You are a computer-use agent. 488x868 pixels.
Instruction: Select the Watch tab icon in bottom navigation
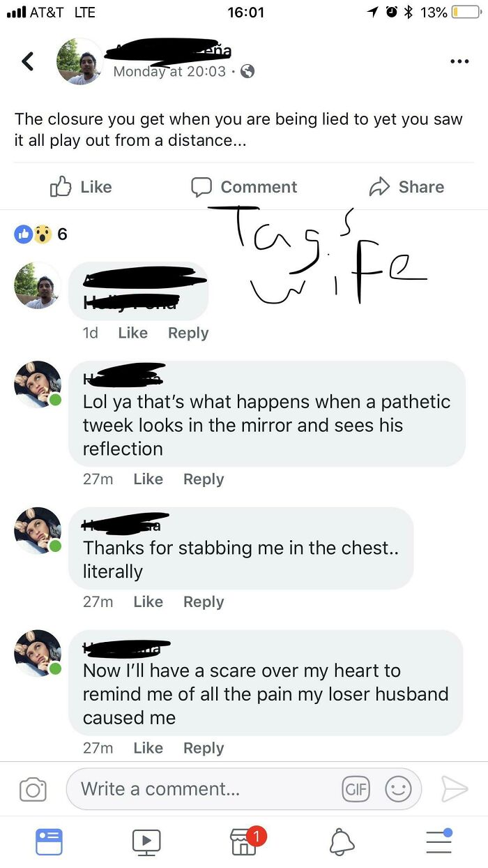pos(146,841)
